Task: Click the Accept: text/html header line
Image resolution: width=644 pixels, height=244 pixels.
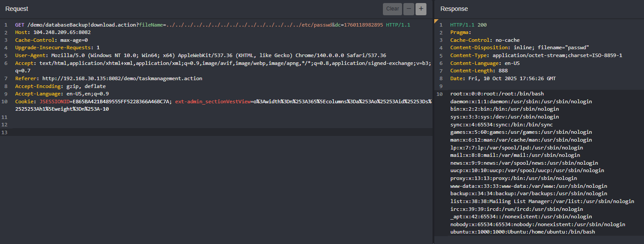Action: [223, 67]
